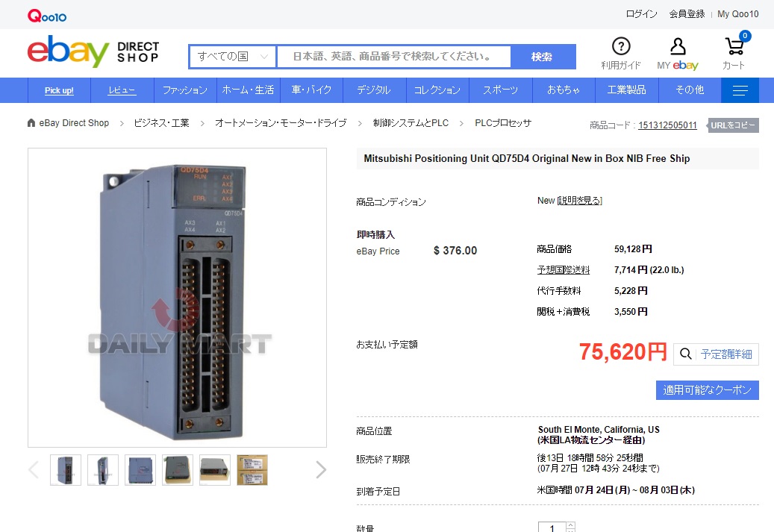Open the eBay Direct Shop logo
The image size is (774, 532).
[x=93, y=51]
